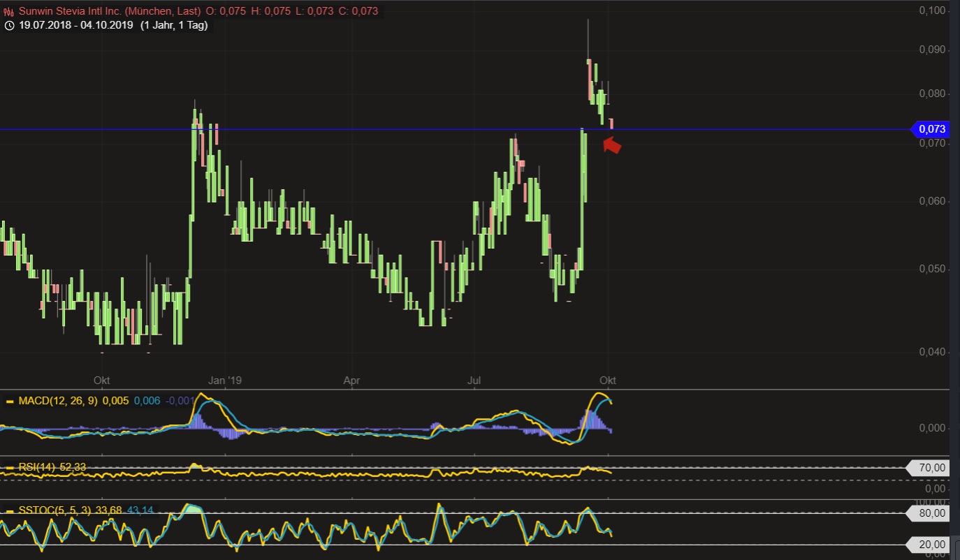Click the yellow legend marker beside SSTOC
The image size is (960, 560).
[10, 511]
